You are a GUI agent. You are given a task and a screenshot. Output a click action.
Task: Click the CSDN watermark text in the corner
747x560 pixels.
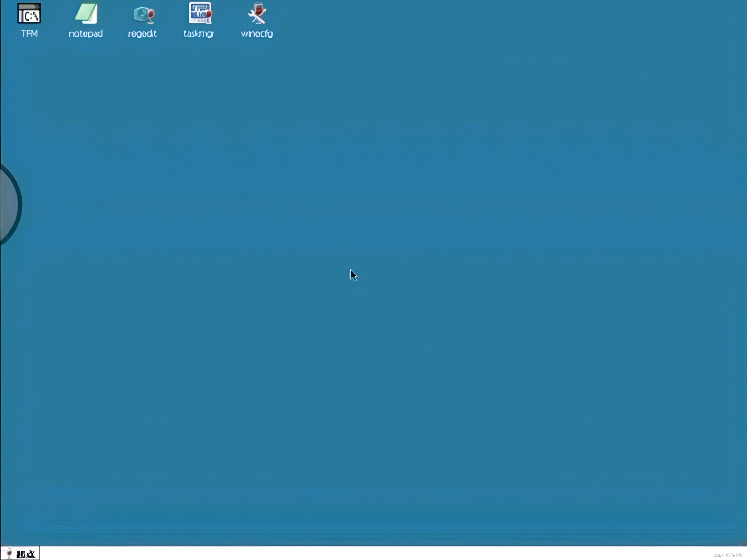pyautogui.click(x=727, y=555)
